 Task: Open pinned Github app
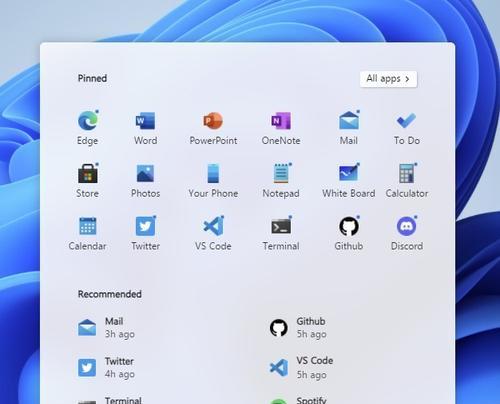click(x=349, y=233)
